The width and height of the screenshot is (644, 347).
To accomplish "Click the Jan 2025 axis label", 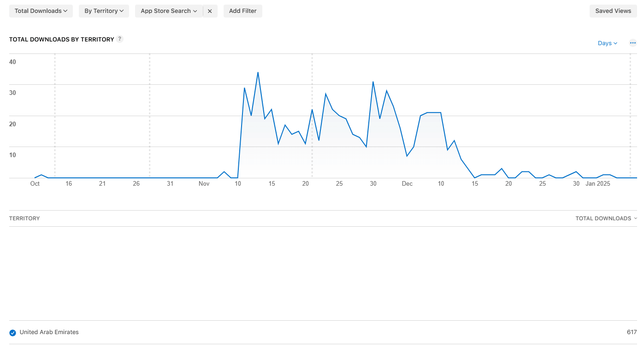I will click(598, 184).
